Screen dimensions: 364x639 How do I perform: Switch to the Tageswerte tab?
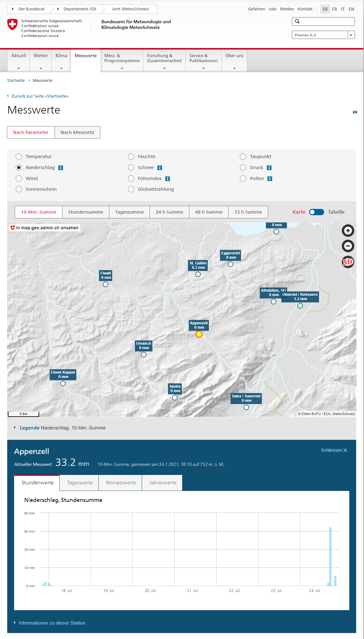(x=80, y=483)
